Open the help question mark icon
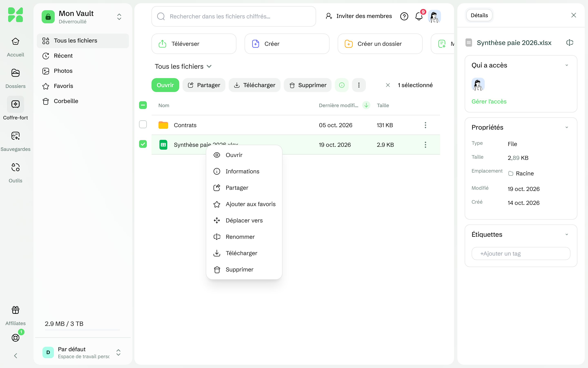This screenshot has height=368, width=588. (404, 16)
